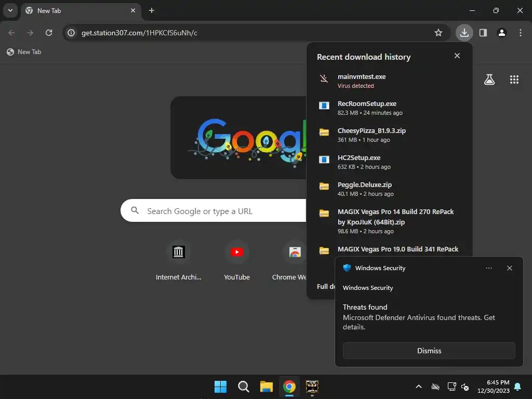The width and height of the screenshot is (532, 399).
Task: Close the Windows Security toast
Action: tap(509, 268)
